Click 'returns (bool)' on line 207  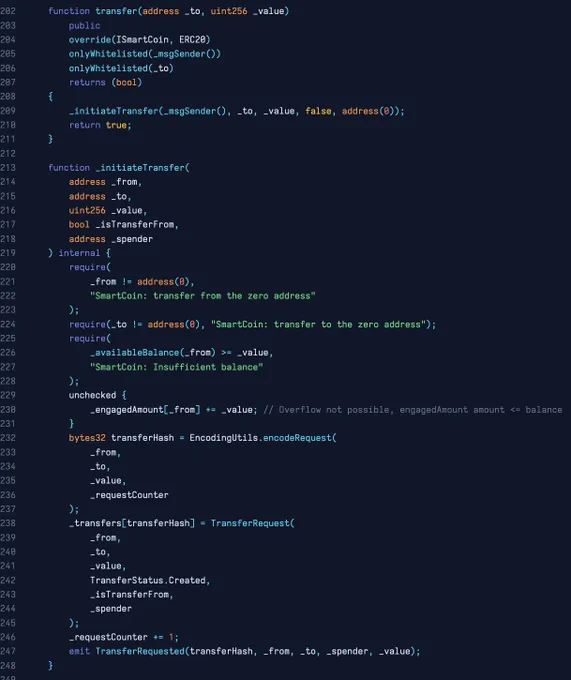coord(105,82)
